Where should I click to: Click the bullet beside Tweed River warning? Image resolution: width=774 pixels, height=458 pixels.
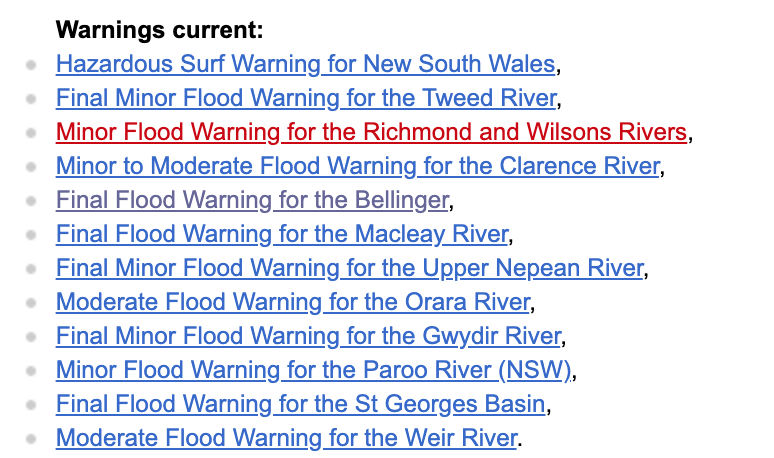coord(31,99)
